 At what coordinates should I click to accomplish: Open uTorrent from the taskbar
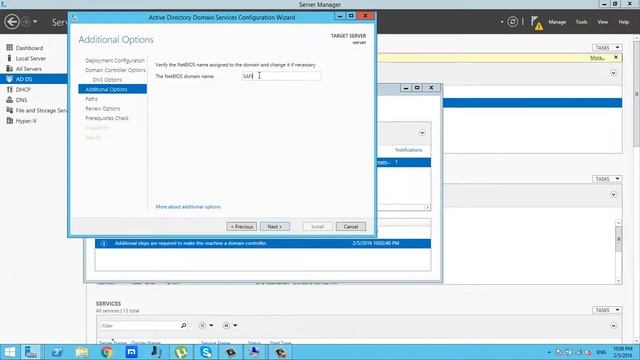tap(181, 352)
